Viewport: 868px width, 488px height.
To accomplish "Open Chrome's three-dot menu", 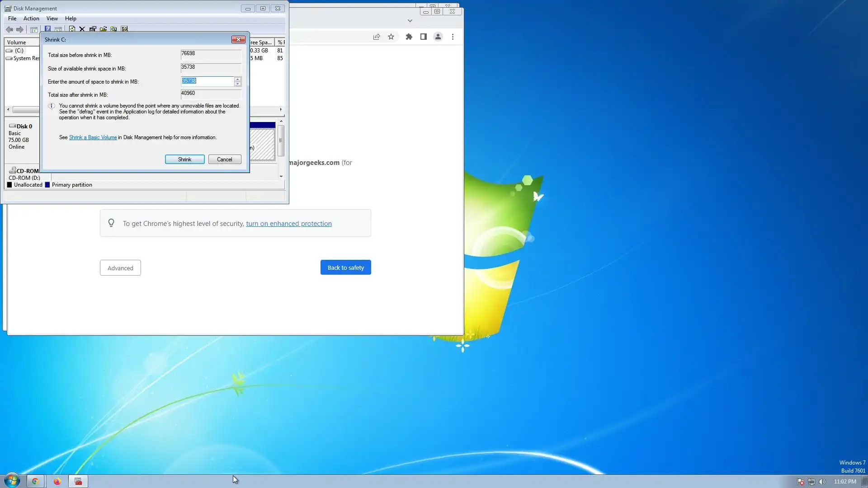I will (x=453, y=37).
